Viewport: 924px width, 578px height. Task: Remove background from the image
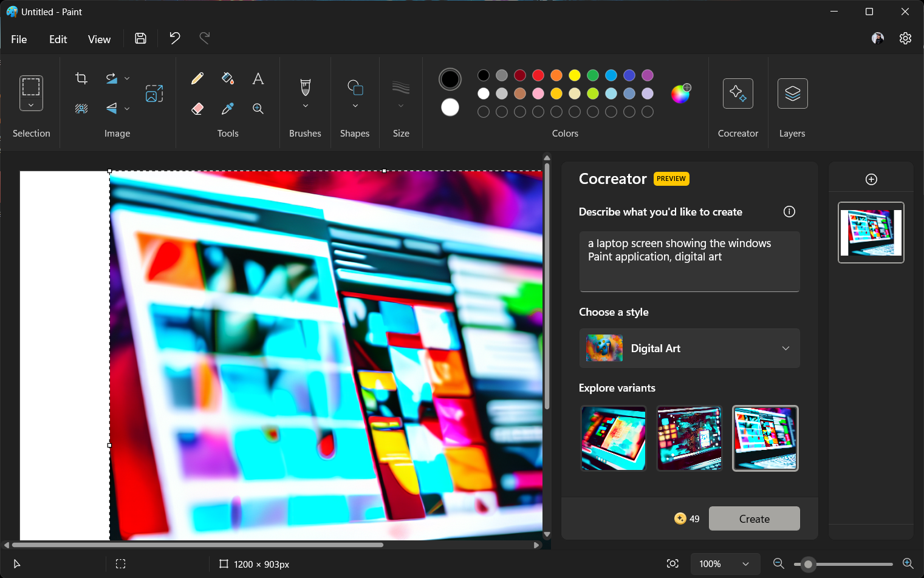click(81, 109)
